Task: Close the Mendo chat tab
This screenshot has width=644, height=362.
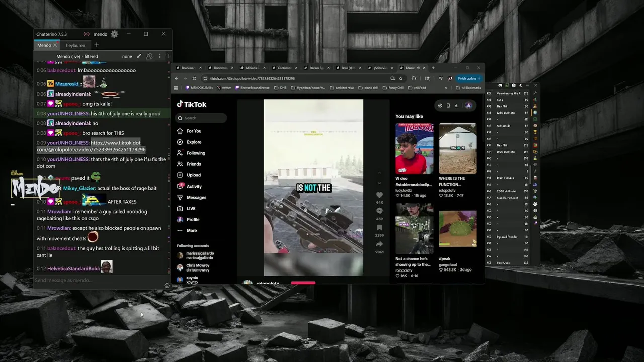Action: (55, 45)
